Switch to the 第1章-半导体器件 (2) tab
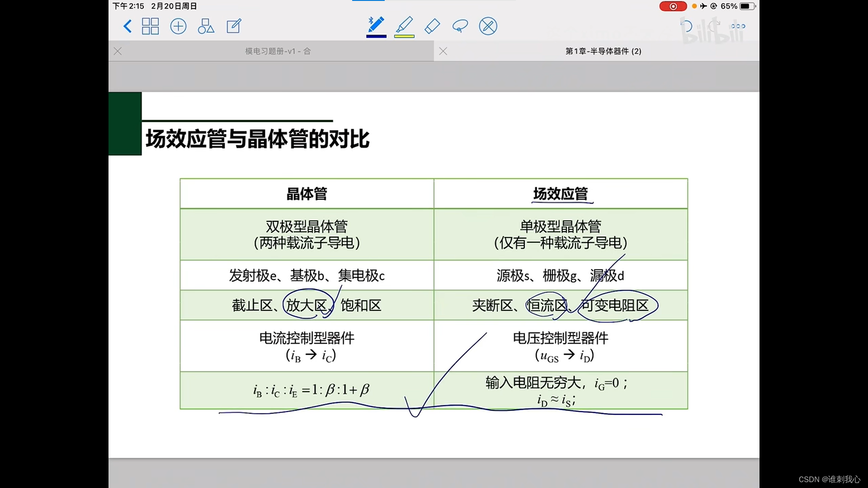Screen dimensions: 868x488 coord(603,51)
